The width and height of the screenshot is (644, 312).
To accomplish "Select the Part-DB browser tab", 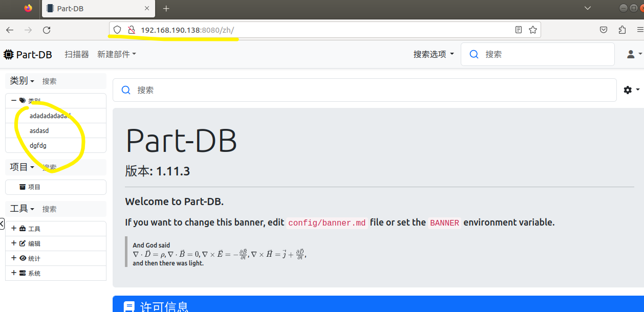I will 98,9.
